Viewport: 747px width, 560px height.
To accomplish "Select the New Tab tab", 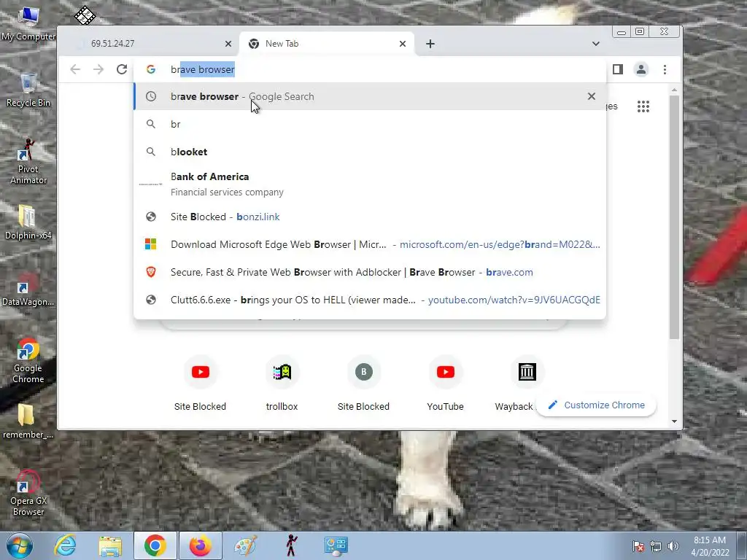I will coord(327,44).
